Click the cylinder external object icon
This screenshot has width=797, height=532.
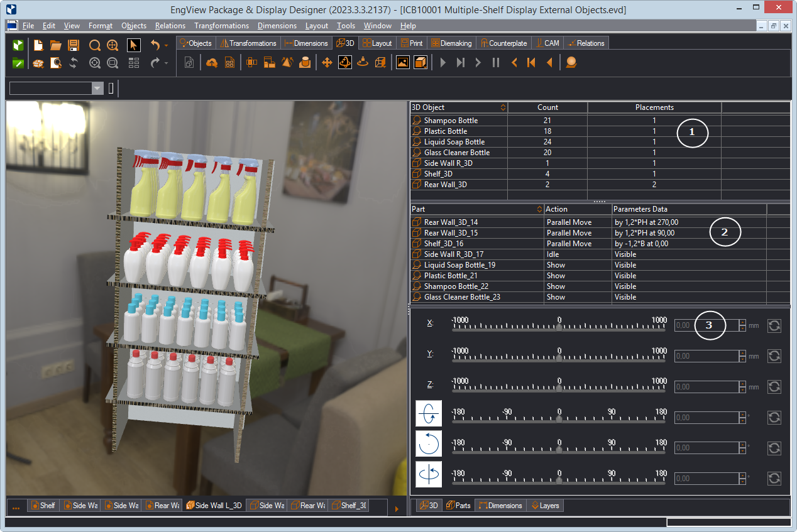tap(305, 63)
